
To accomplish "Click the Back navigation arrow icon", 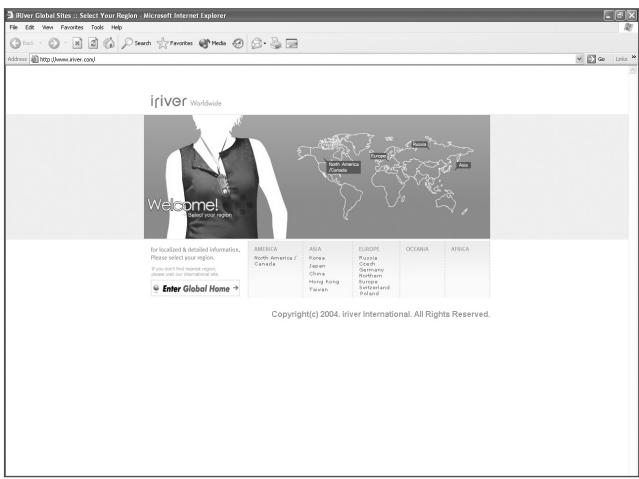I will coord(15,43).
